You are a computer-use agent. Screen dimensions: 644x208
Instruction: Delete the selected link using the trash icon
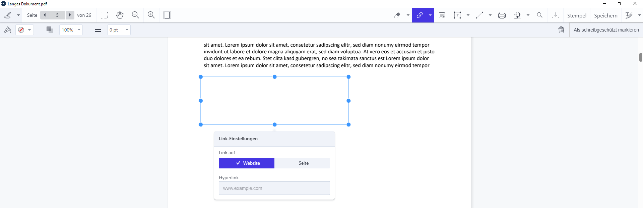(561, 30)
